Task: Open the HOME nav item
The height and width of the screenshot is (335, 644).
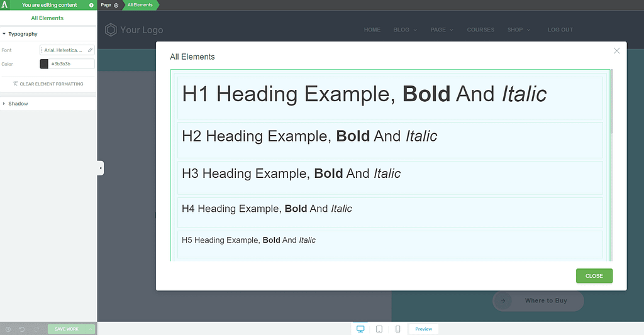Action: click(372, 30)
